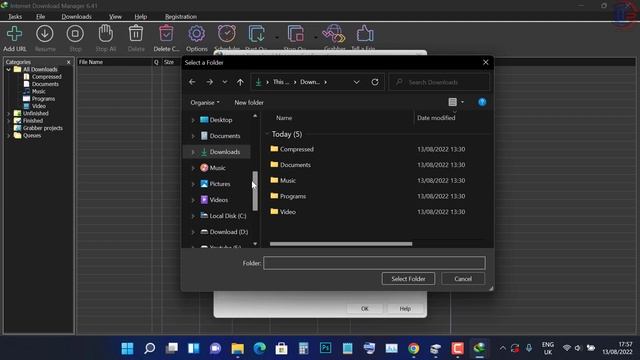
Task: Open Microsoft Store from taskbar
Action: [281, 348]
